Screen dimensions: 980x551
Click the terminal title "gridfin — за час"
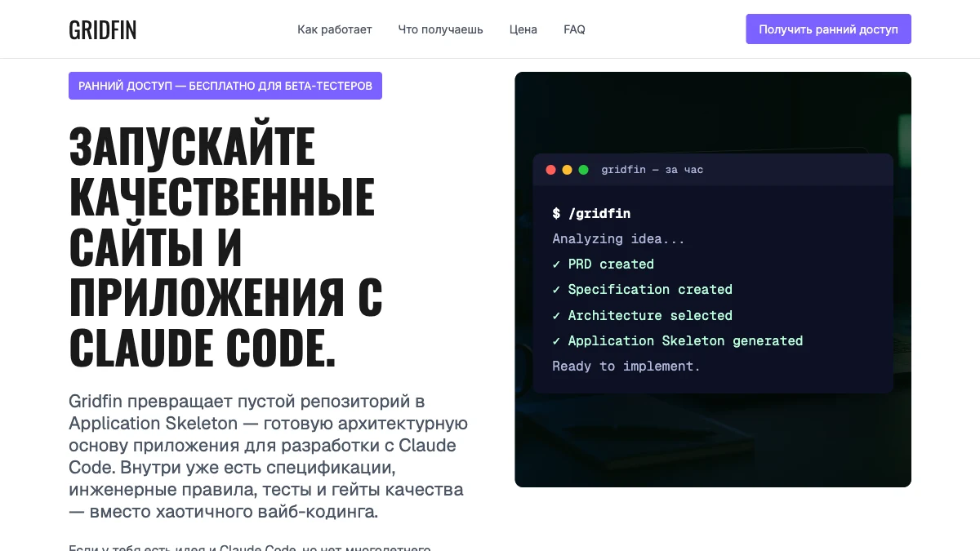pos(652,170)
